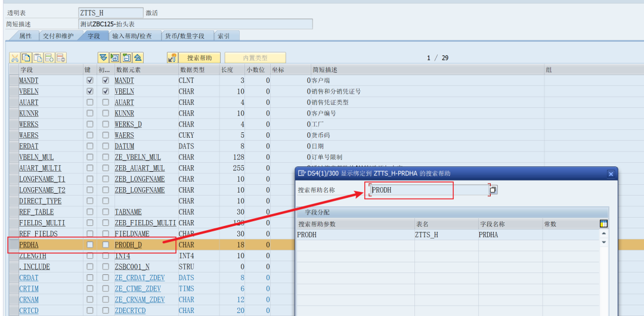Click the Delete row toolbar icon
The height and width of the screenshot is (316, 644).
pos(61,58)
